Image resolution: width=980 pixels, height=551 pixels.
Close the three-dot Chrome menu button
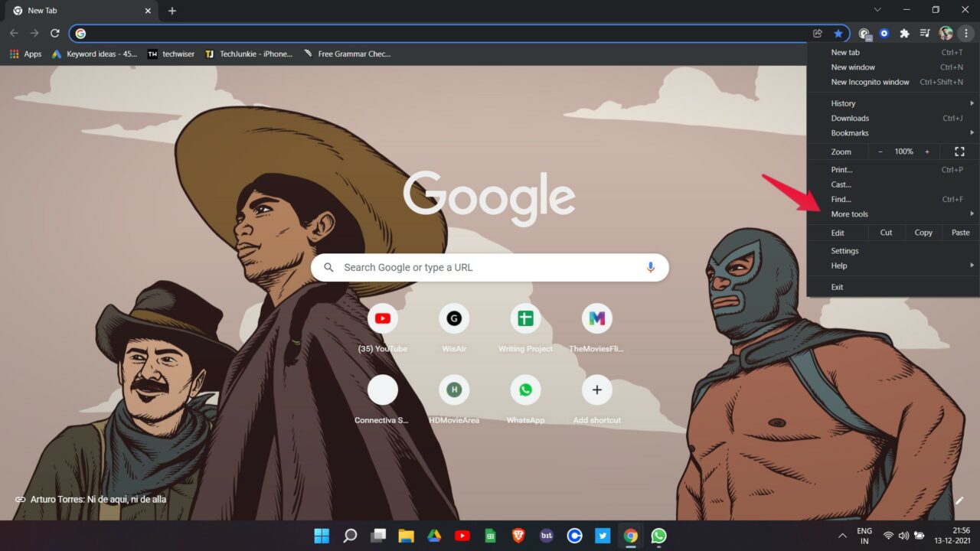coord(966,34)
